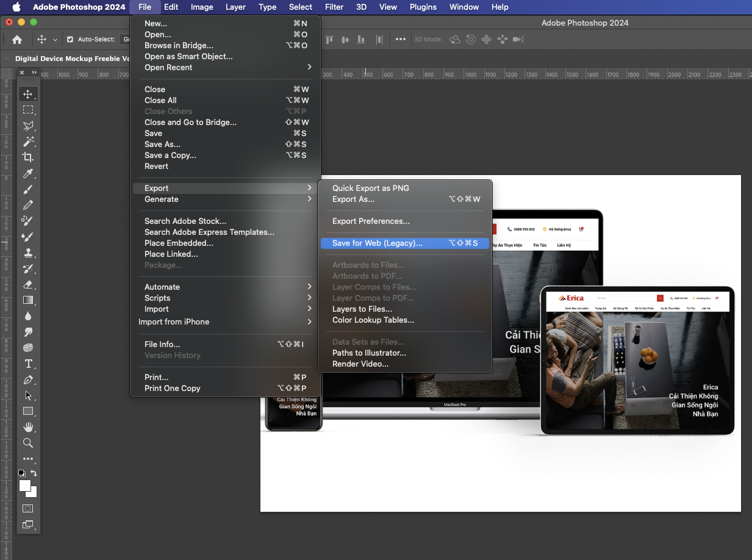
Task: Choose the Eraser tool
Action: (28, 284)
